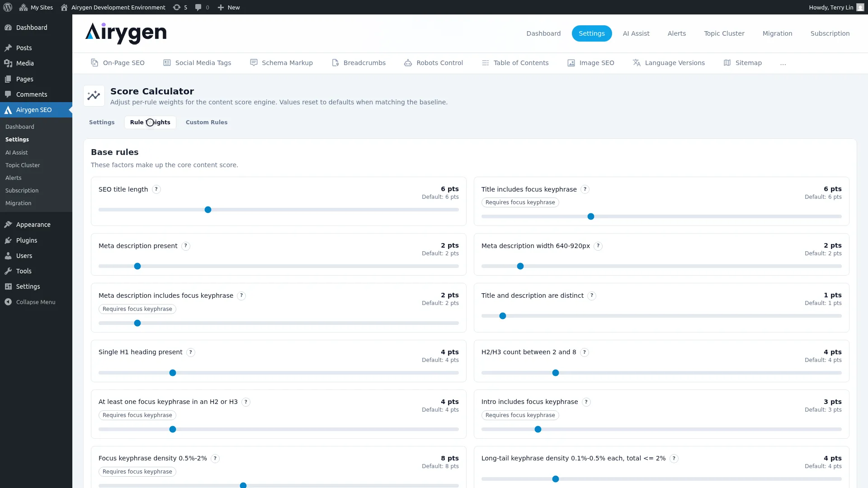Show help for Long-tail keyphrase density rule
The image size is (868, 488).
(x=674, y=458)
